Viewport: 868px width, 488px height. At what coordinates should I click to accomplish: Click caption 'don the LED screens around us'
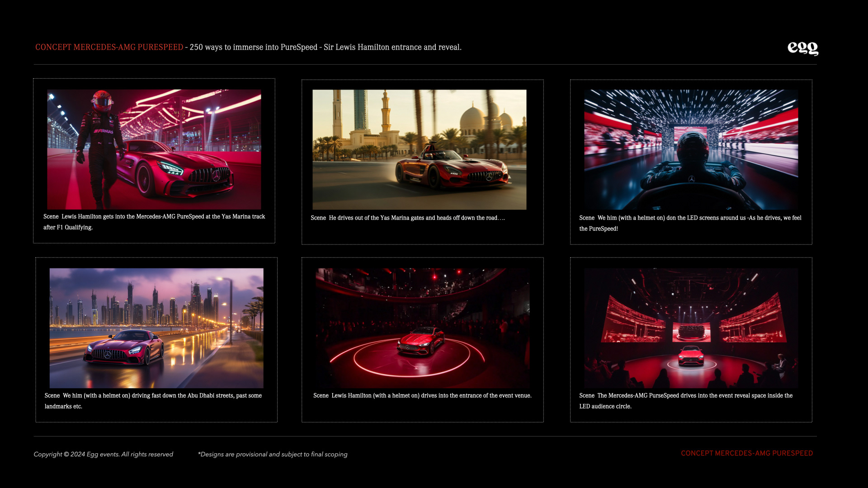point(706,218)
